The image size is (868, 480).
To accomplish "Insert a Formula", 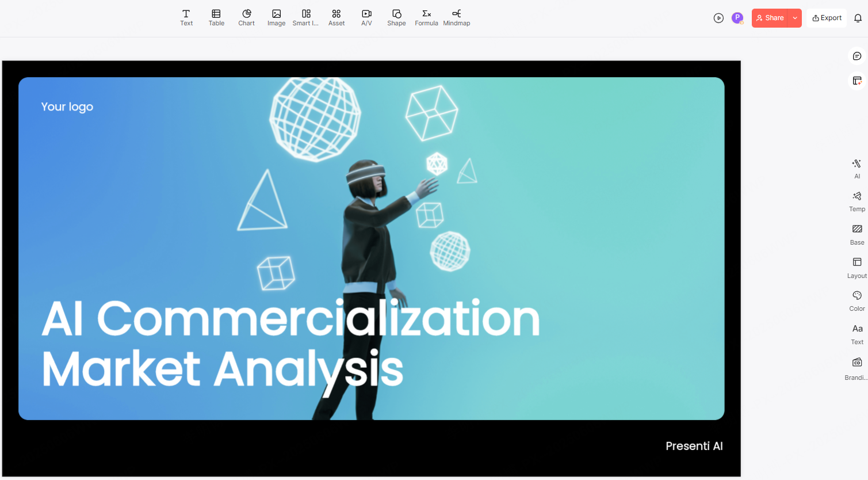I will coord(426,17).
